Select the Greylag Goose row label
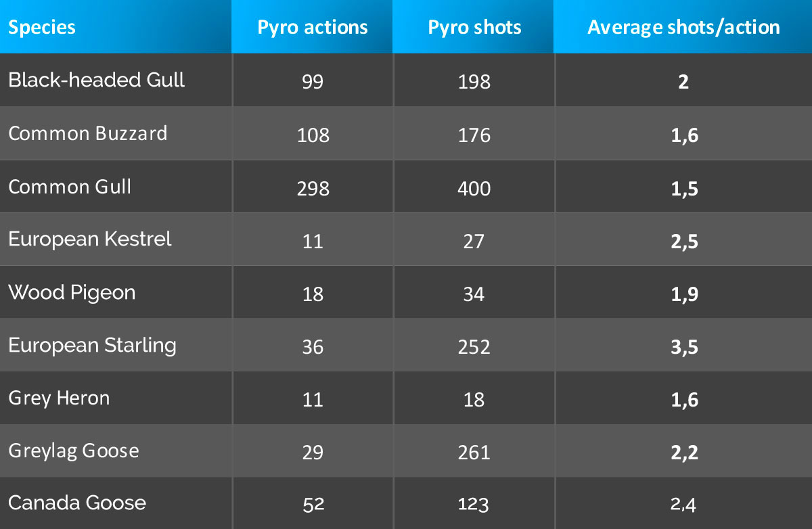The height and width of the screenshot is (529, 812). pos(74,451)
